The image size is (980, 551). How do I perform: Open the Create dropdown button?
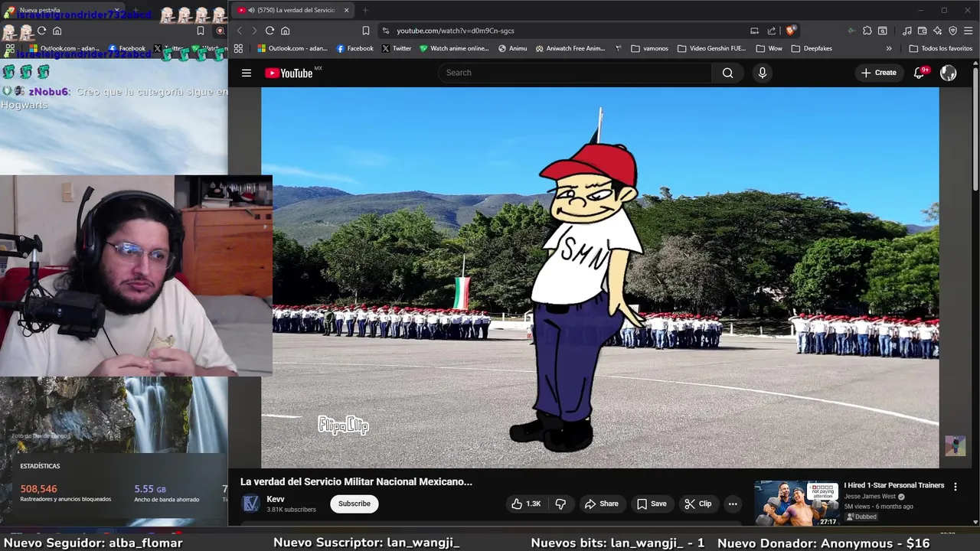(878, 73)
